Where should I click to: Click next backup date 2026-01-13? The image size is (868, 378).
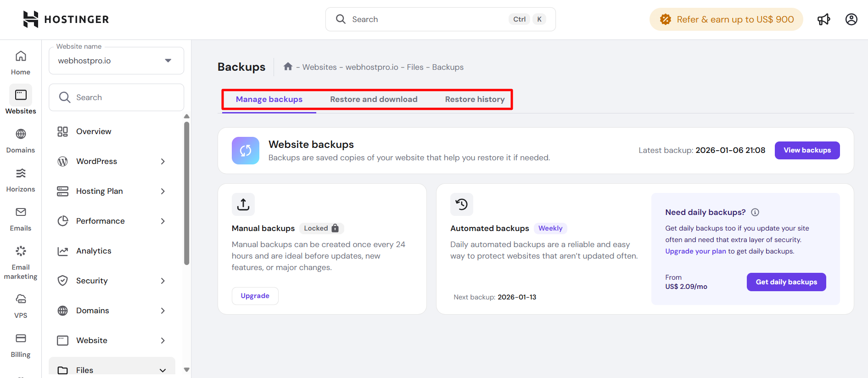click(x=517, y=297)
